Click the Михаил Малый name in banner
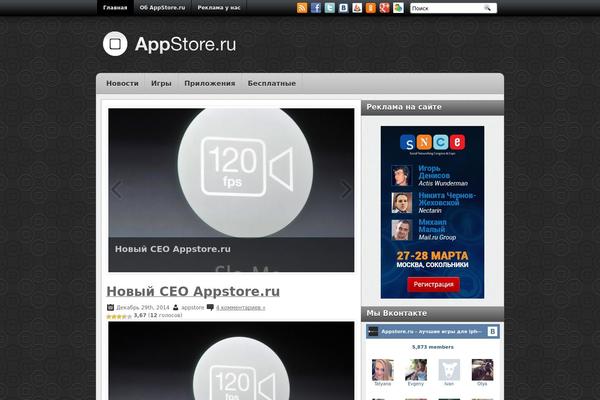Image resolution: width=600 pixels, height=400 pixels. pyautogui.click(x=432, y=226)
